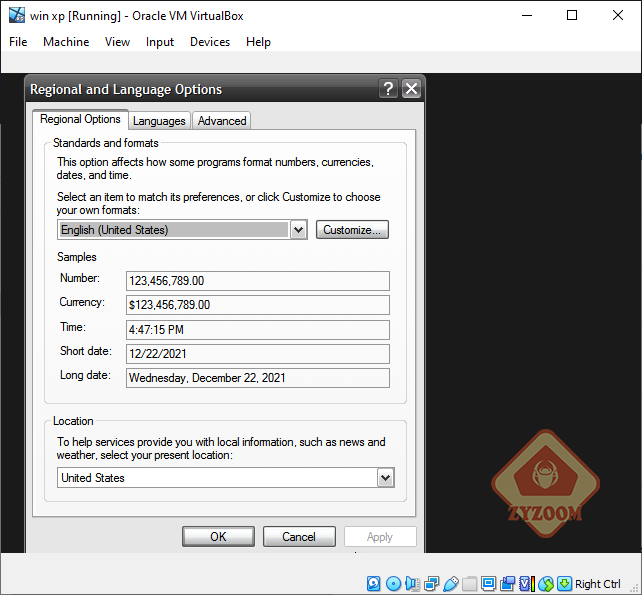The image size is (642, 595).
Task: Click the USB devices status icon
Action: point(451,584)
